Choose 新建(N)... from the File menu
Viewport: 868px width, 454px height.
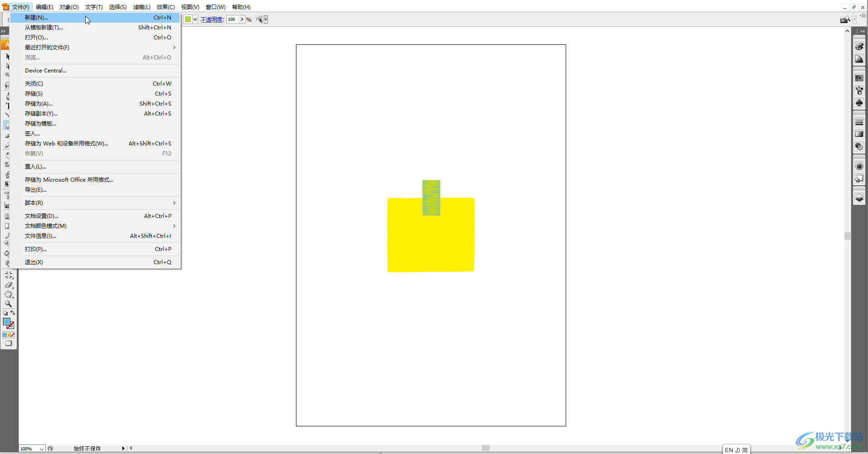[x=95, y=17]
